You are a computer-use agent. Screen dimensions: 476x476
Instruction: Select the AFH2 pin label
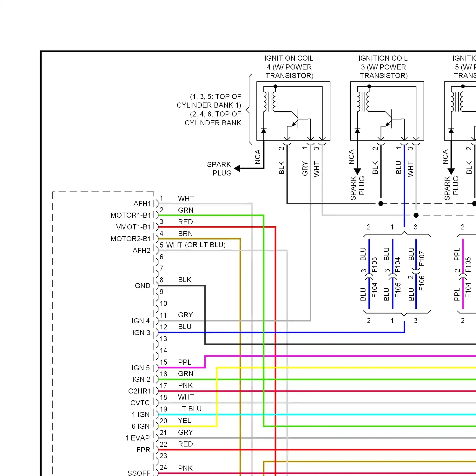142,250
